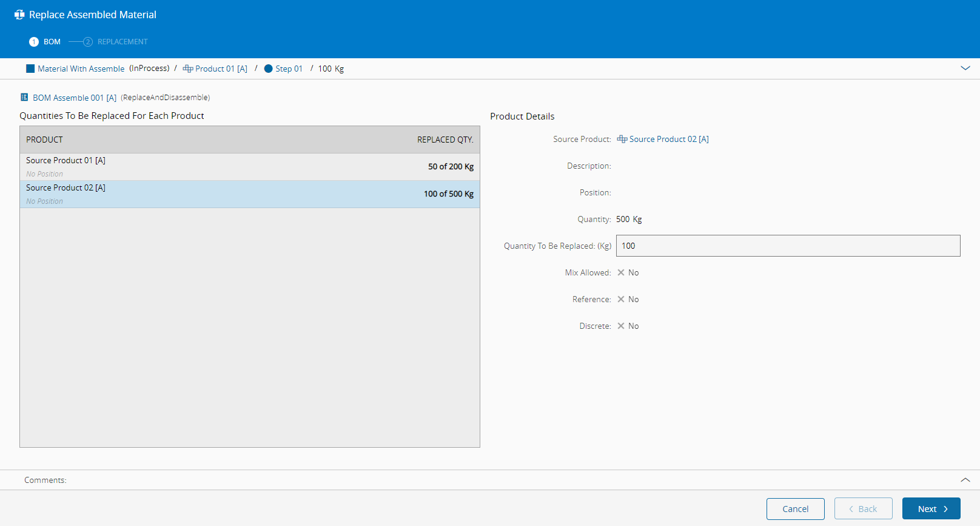The image size is (980, 526).
Task: Expand the Comments section
Action: [x=965, y=480]
